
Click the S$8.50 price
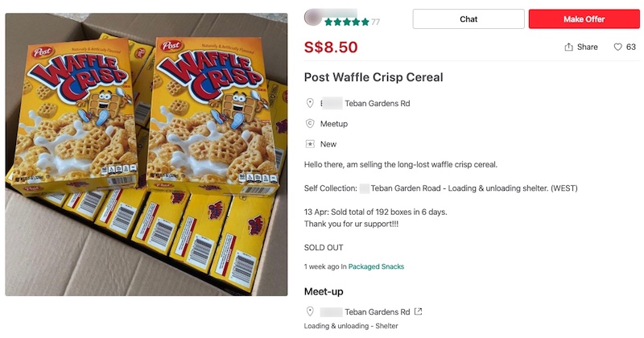pyautogui.click(x=331, y=47)
